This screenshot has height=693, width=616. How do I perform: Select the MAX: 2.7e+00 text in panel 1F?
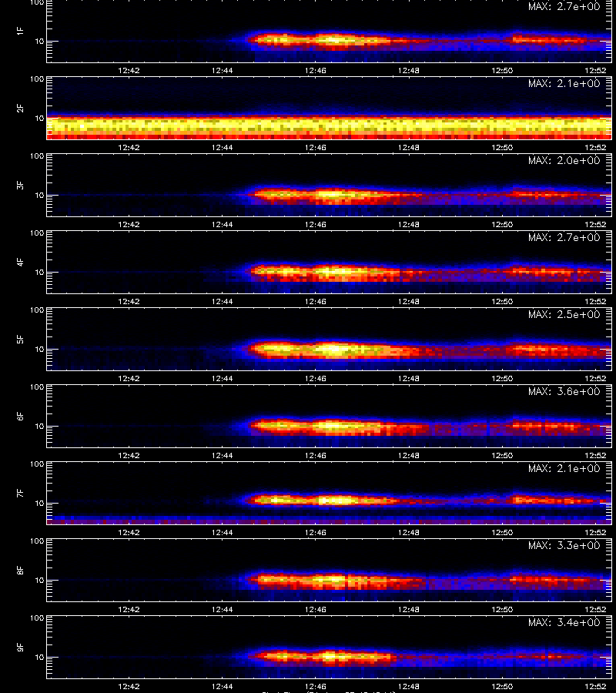pyautogui.click(x=564, y=7)
